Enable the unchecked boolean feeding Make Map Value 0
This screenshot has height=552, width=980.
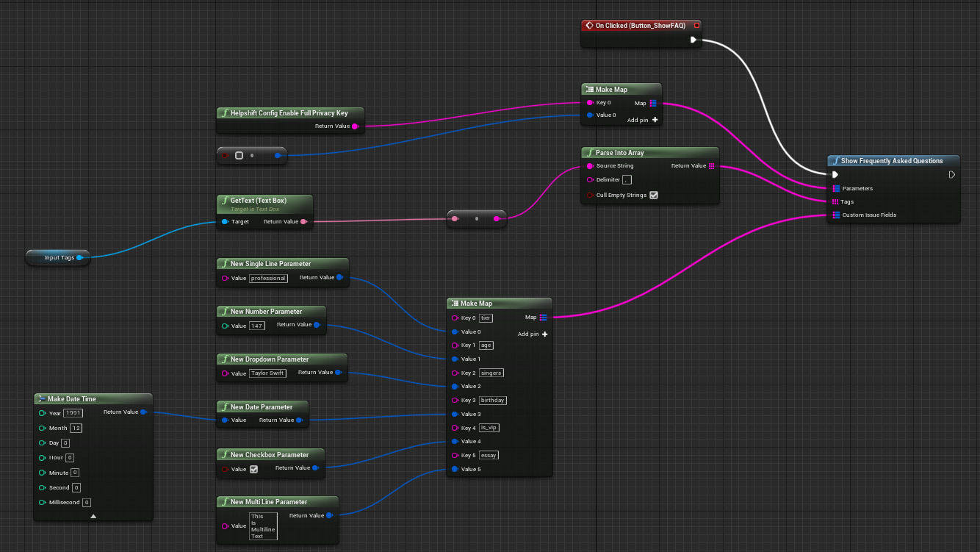coord(239,156)
